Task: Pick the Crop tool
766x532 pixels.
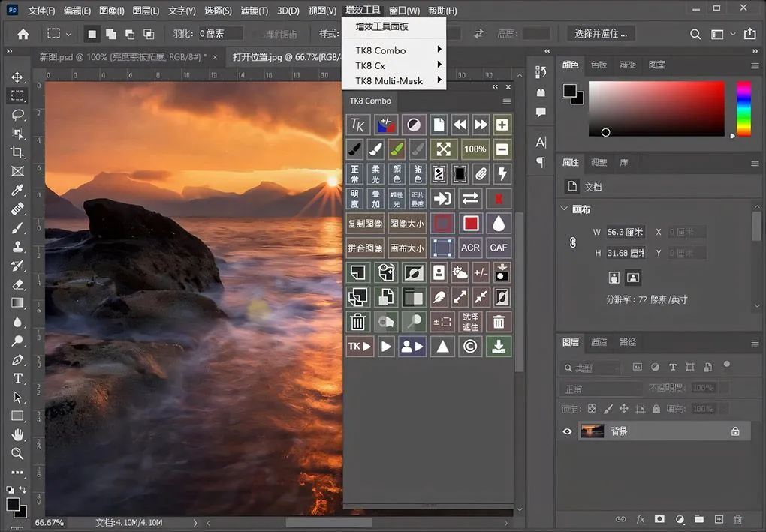Action: point(17,152)
